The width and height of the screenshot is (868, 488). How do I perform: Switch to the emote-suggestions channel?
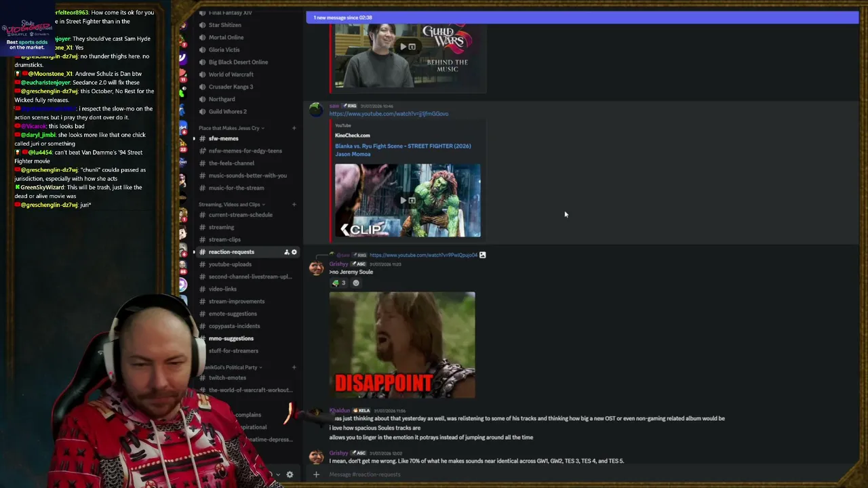tap(233, 314)
